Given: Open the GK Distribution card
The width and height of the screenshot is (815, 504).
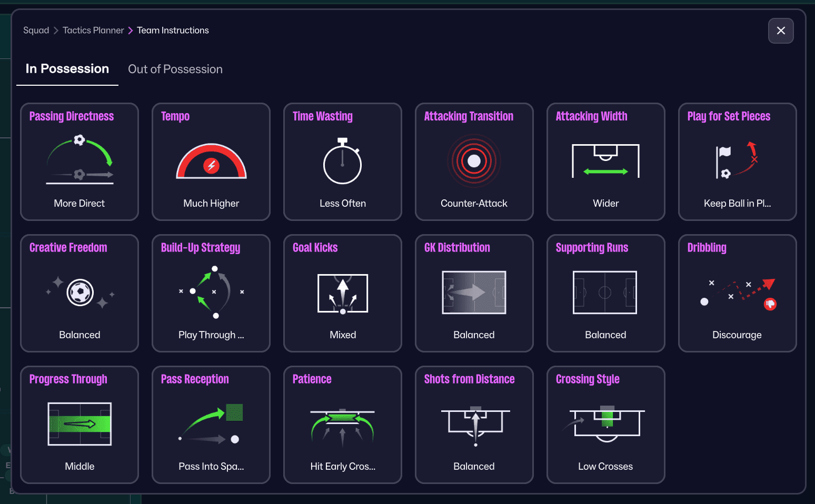Looking at the screenshot, I should [474, 293].
